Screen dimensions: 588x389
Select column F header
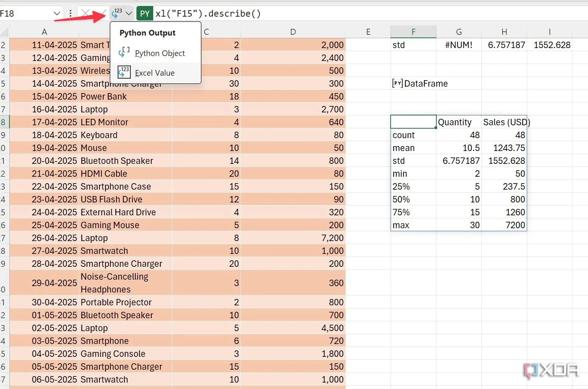tap(413, 32)
